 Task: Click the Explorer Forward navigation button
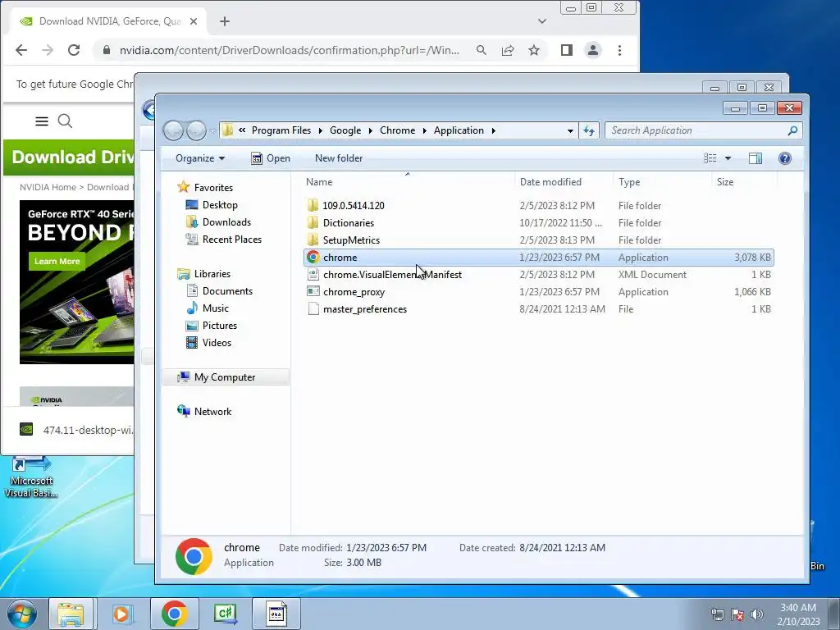197,130
